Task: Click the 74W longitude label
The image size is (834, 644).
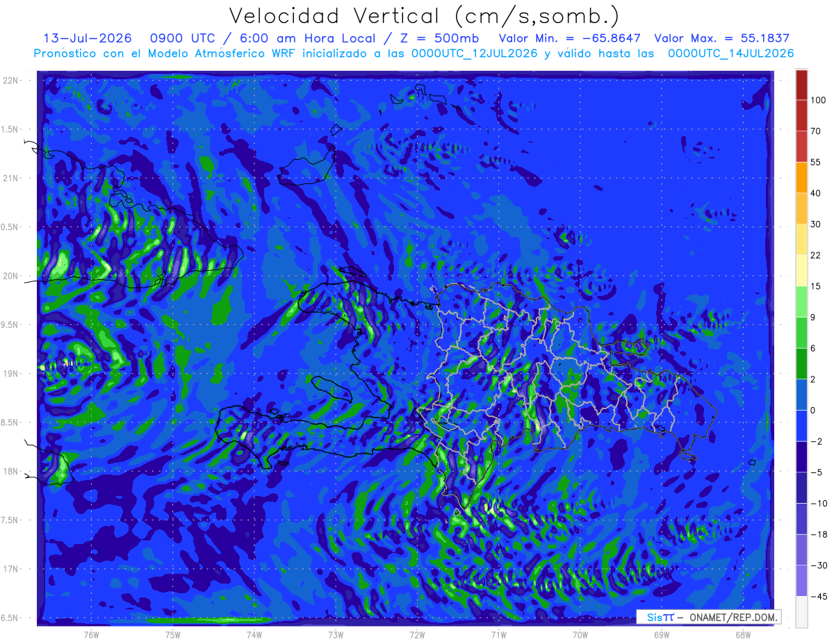Action: (x=254, y=634)
